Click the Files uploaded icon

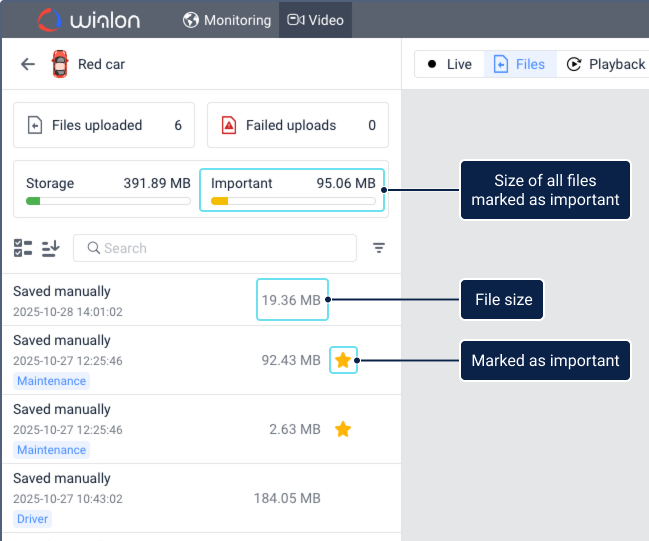[34, 126]
